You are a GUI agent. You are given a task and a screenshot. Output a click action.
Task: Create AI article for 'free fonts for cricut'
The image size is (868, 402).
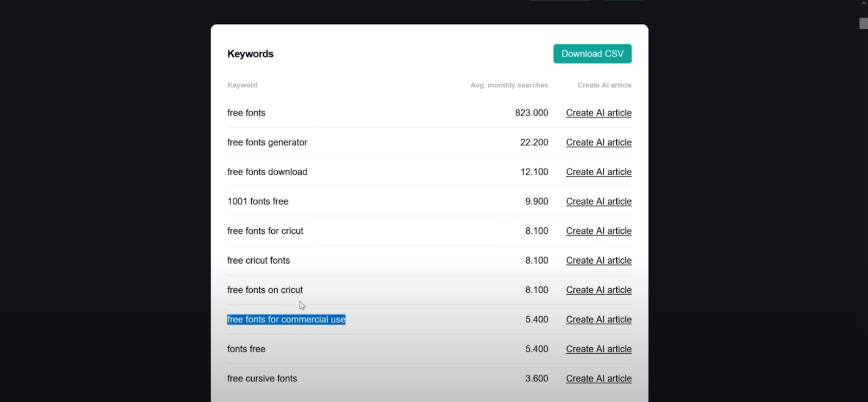(x=598, y=231)
